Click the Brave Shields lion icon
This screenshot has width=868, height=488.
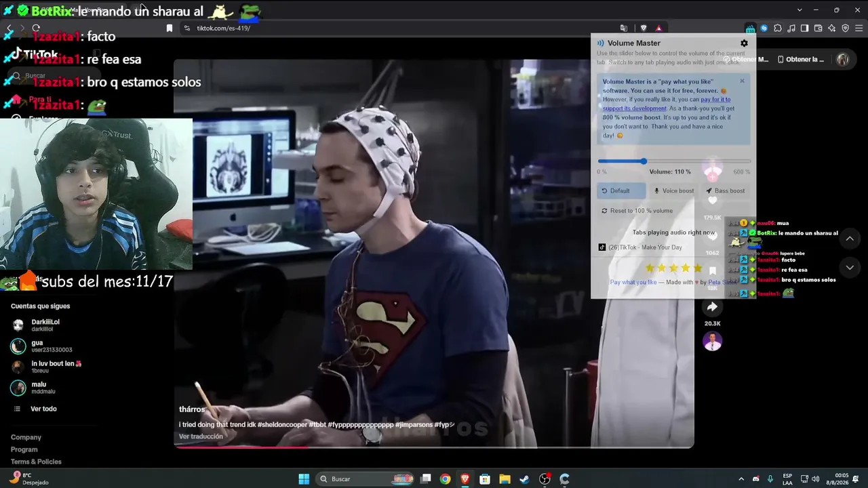click(x=644, y=28)
